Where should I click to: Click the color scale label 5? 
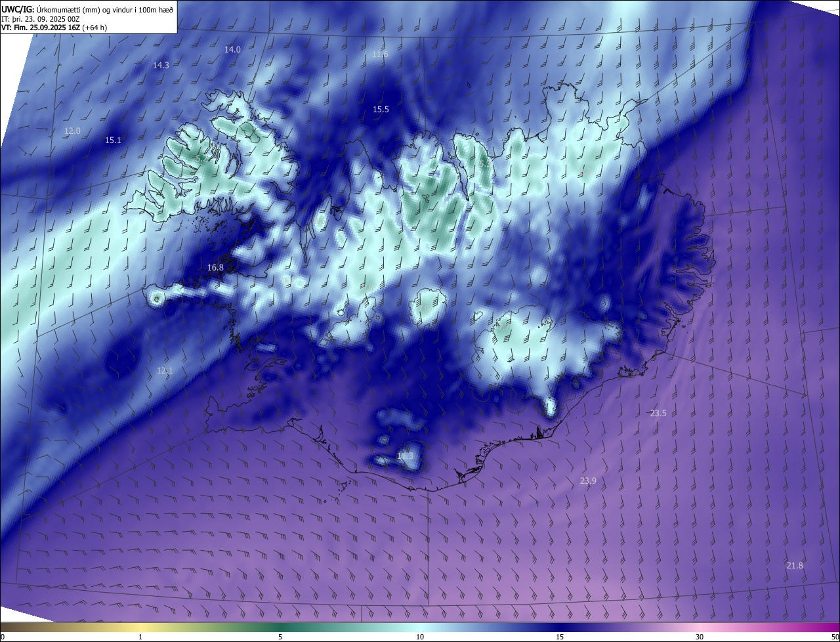(280, 637)
